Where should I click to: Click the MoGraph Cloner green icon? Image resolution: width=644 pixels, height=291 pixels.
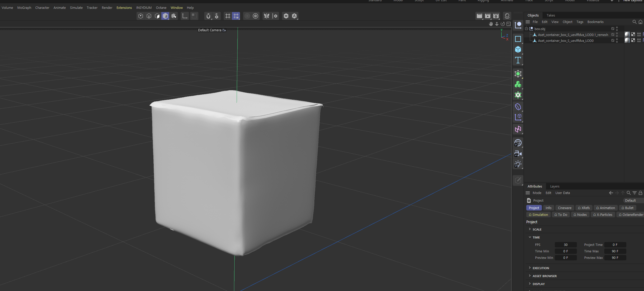[518, 85]
